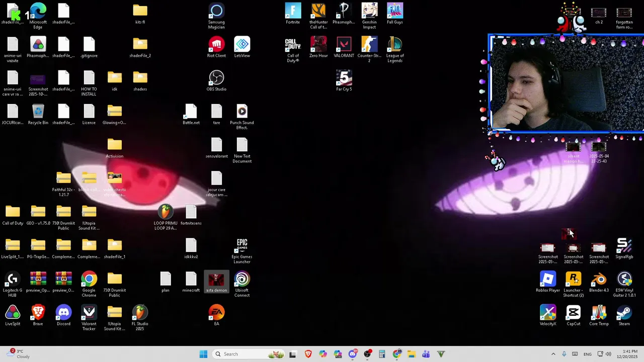Select the Ubisoft Connect shortcut
Viewport: 644px width, 362px height.
242,284
